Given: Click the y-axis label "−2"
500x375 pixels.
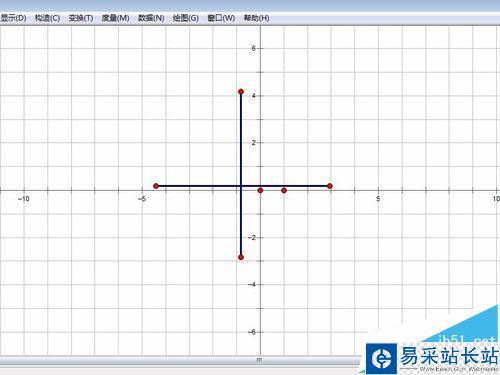Looking at the screenshot, I should [252, 238].
